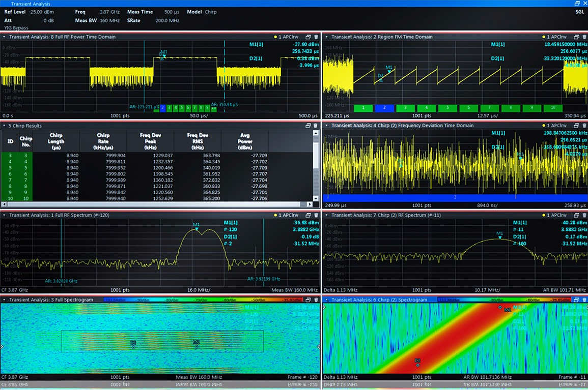Click the 372.832 Freq Dev RMS cell

(211, 180)
